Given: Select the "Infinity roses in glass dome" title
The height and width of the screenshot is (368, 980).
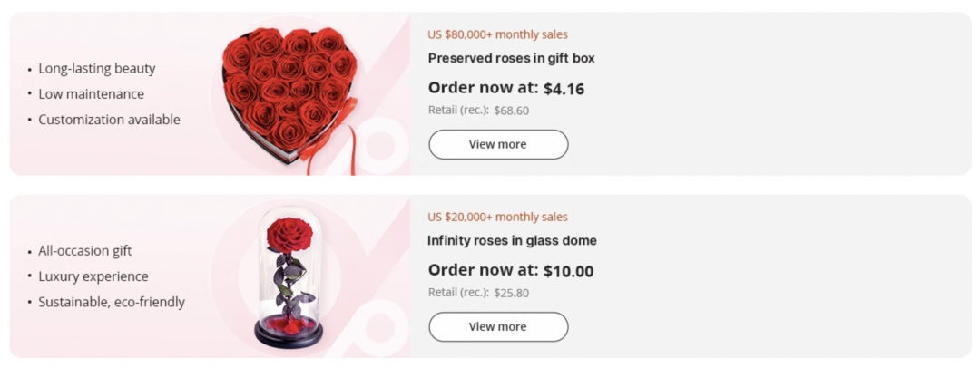Looking at the screenshot, I should tap(512, 241).
